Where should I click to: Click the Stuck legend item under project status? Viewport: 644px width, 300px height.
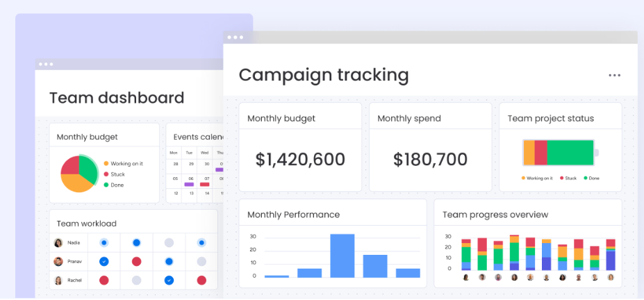click(568, 178)
